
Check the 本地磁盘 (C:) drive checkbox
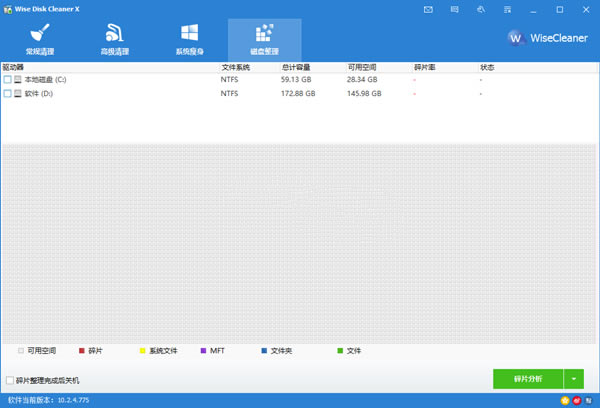[x=7, y=80]
